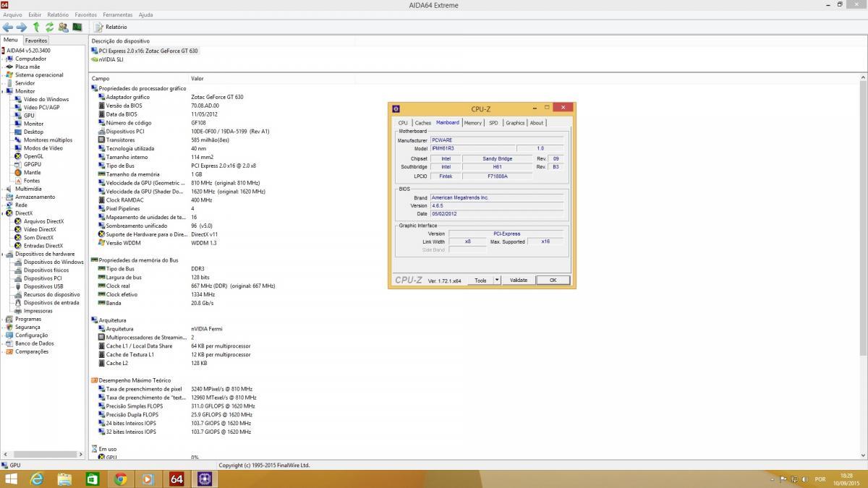Expand the Computador tree node

[3, 59]
